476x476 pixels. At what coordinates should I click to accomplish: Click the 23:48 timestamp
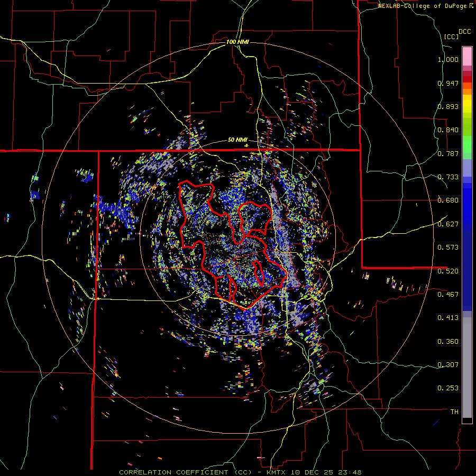349,472
